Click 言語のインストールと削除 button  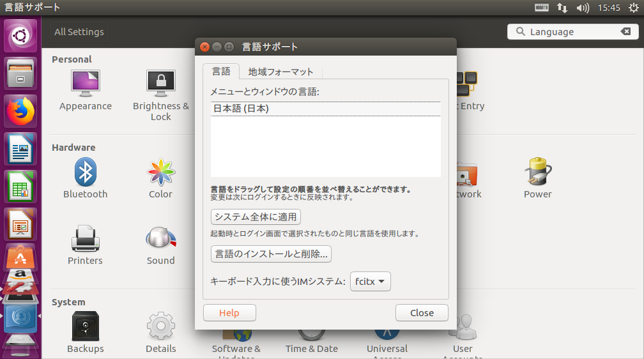pos(271,254)
